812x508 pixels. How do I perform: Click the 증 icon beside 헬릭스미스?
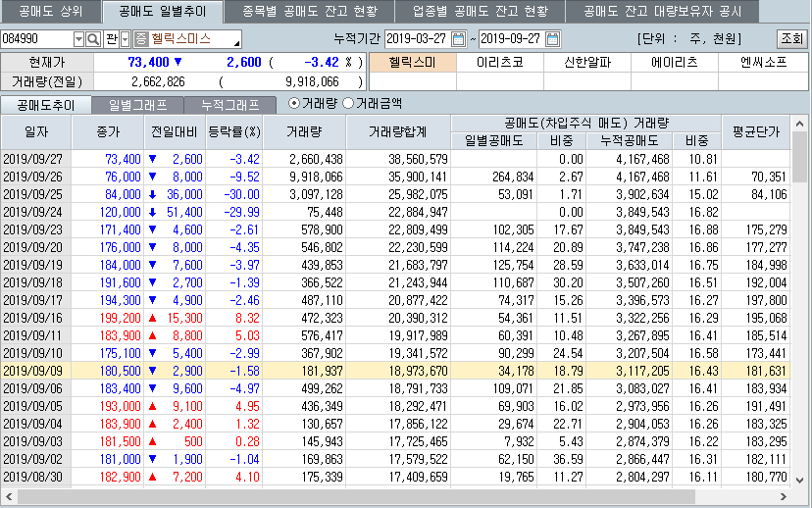[141, 39]
